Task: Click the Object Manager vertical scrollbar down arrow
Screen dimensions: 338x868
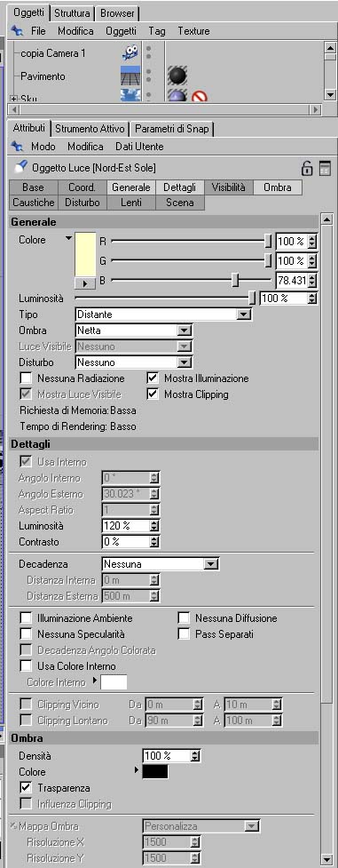Action: click(330, 95)
